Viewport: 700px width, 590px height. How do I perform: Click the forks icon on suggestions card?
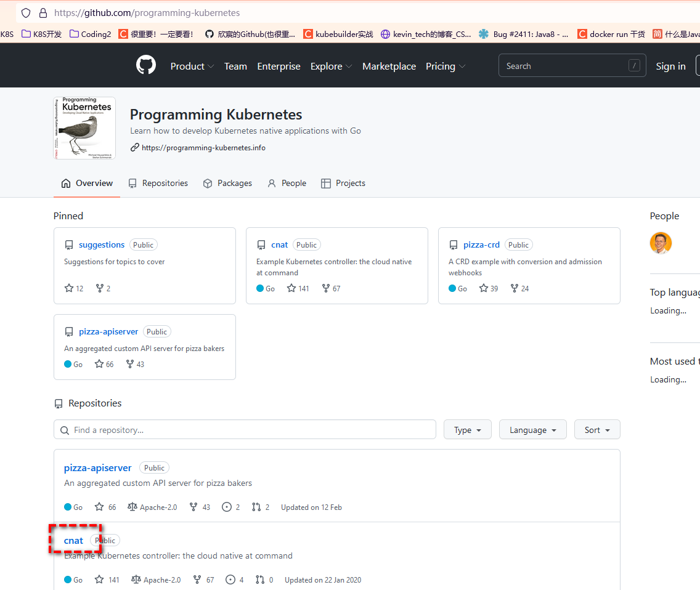[x=100, y=288]
